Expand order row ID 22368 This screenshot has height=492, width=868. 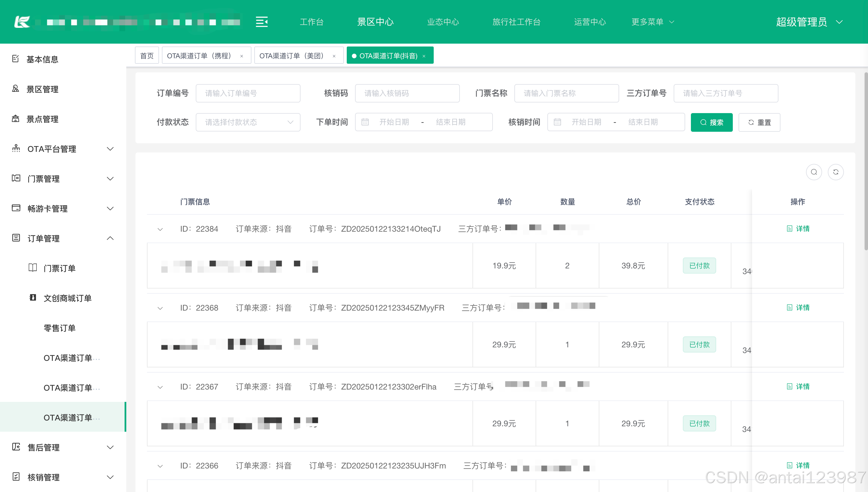160,308
